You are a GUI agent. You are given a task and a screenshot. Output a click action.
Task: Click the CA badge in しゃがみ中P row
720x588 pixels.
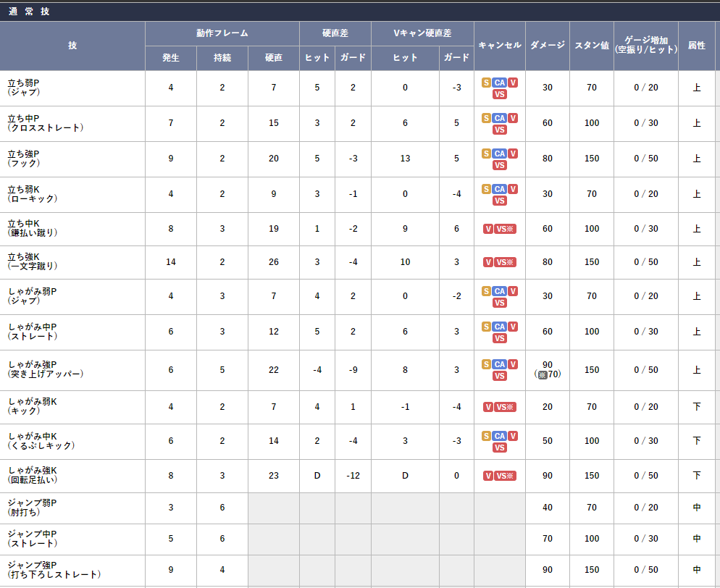500,327
